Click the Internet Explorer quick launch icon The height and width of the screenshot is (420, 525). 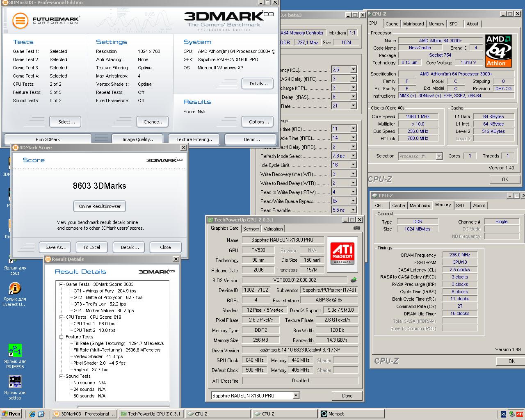pyautogui.click(x=32, y=414)
